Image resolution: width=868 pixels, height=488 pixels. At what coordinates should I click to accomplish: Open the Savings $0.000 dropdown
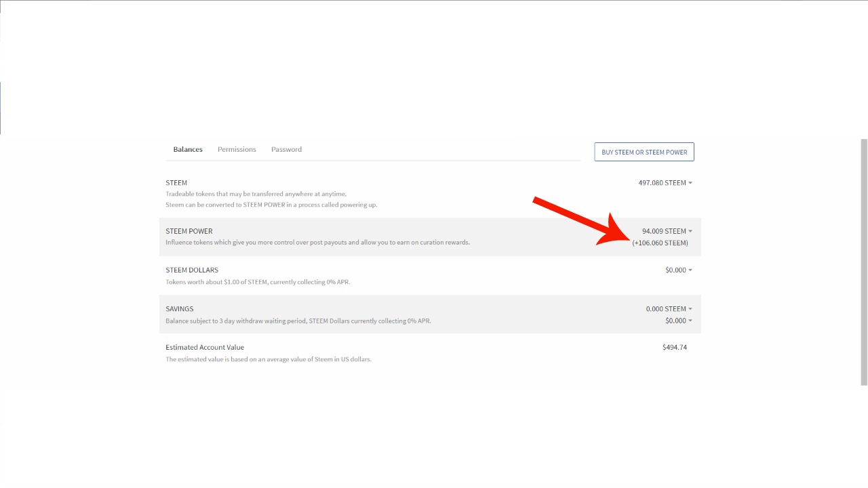(x=679, y=321)
